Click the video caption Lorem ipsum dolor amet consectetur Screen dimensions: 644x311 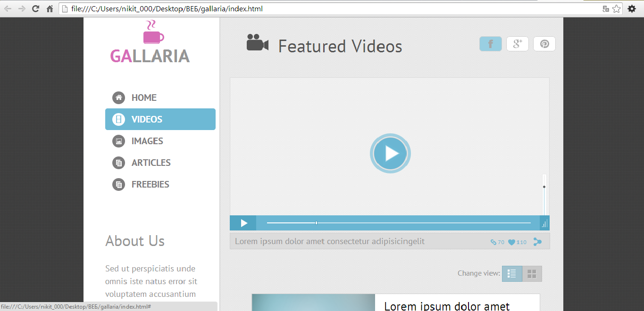330,241
